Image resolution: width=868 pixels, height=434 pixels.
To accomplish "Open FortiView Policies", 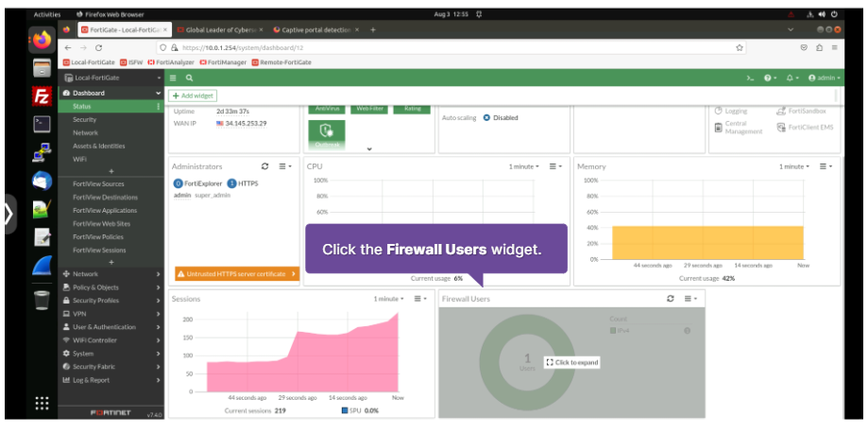I will coord(98,237).
